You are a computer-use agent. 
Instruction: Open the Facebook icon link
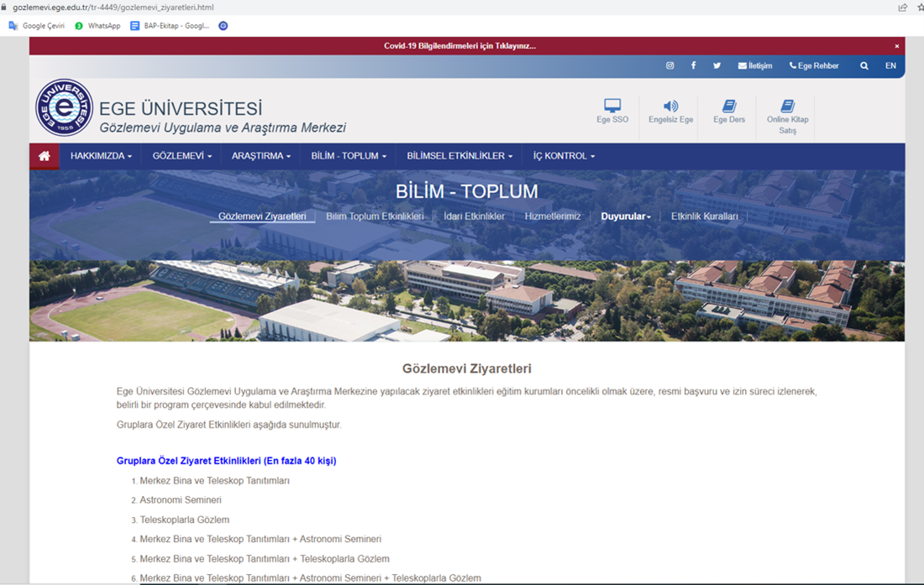(693, 65)
